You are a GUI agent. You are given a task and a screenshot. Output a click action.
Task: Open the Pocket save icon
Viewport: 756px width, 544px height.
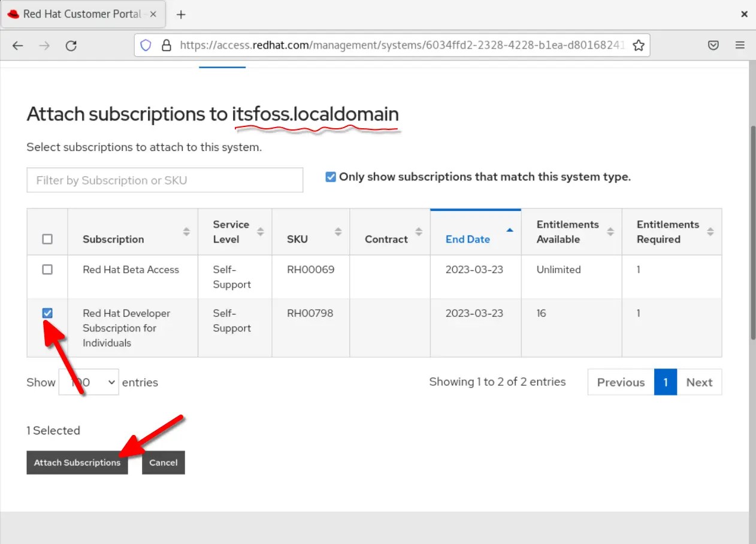coord(713,46)
